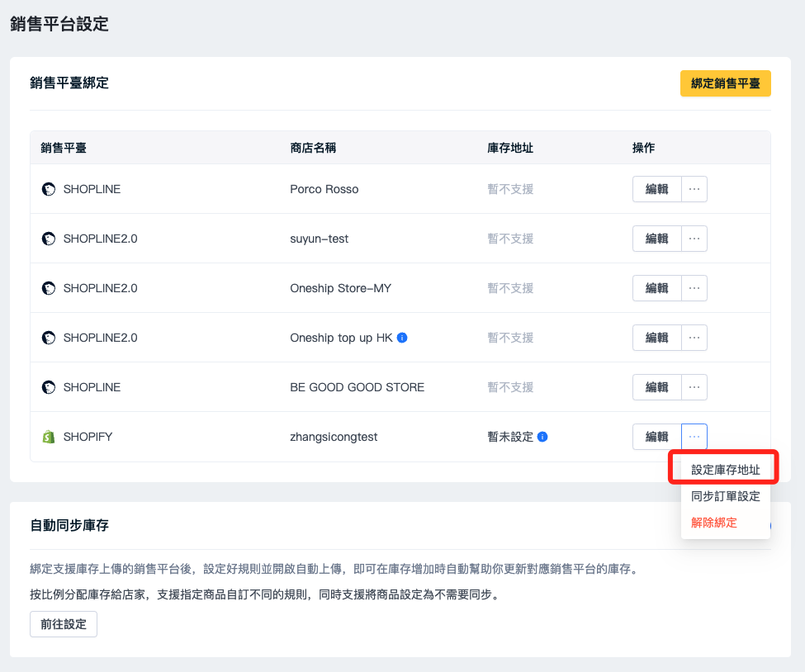Viewport: 805px width, 672px height.
Task: Click the Oneship top up HK store name
Action: click(x=342, y=338)
